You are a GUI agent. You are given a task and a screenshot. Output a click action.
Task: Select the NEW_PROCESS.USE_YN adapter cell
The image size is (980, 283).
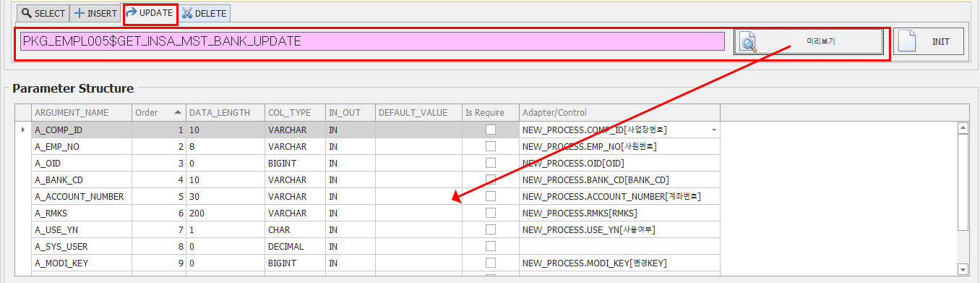pos(619,229)
